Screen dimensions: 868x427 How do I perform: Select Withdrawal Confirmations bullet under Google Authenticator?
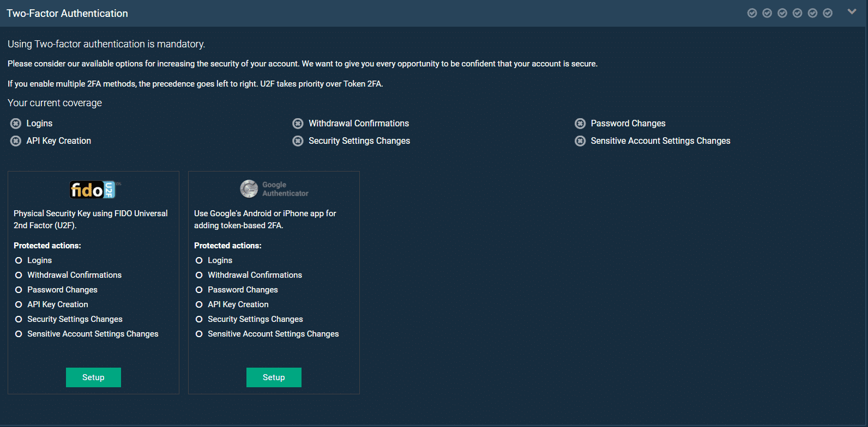click(x=199, y=275)
